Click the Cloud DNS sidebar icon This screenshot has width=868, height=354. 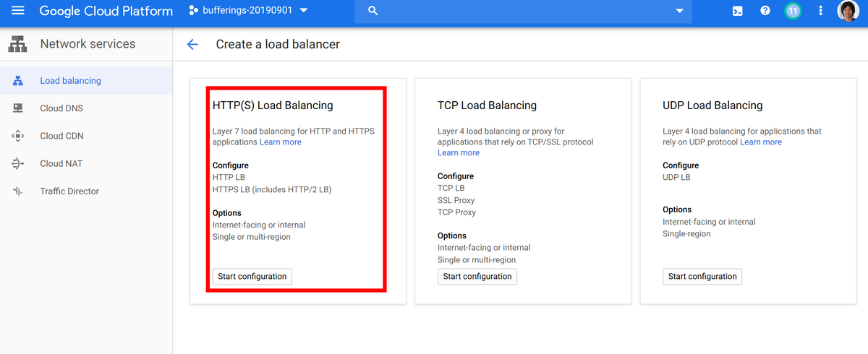pyautogui.click(x=18, y=108)
